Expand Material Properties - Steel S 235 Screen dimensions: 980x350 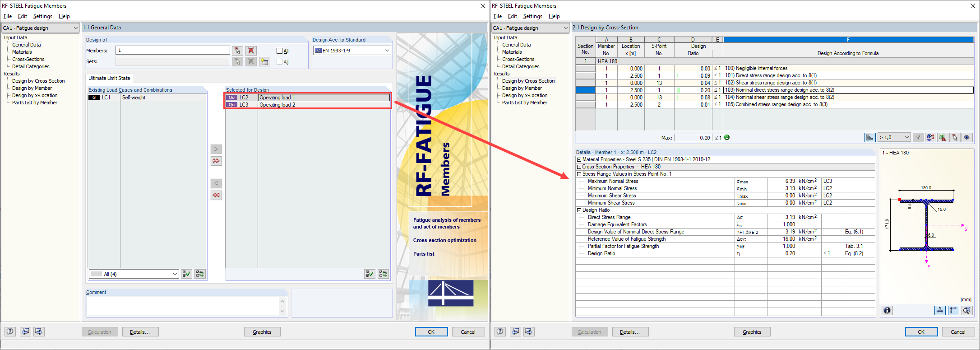coord(579,159)
